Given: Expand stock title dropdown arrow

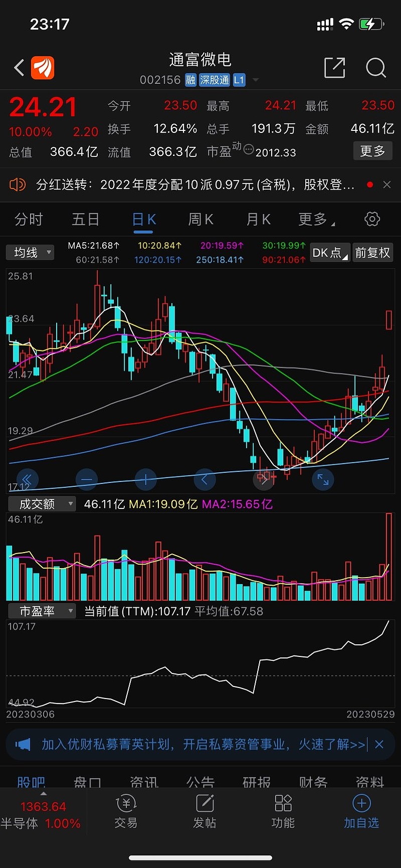Looking at the screenshot, I should (256, 80).
